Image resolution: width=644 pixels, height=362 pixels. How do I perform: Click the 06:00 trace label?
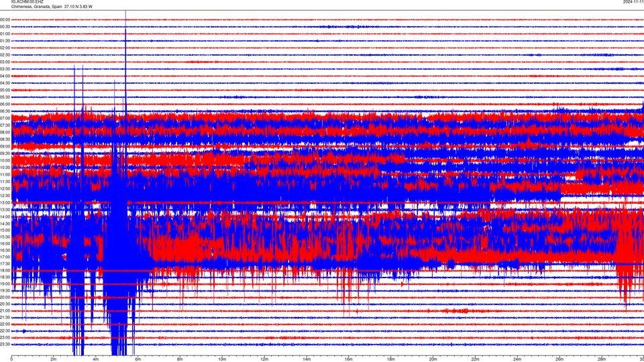pyautogui.click(x=5, y=105)
